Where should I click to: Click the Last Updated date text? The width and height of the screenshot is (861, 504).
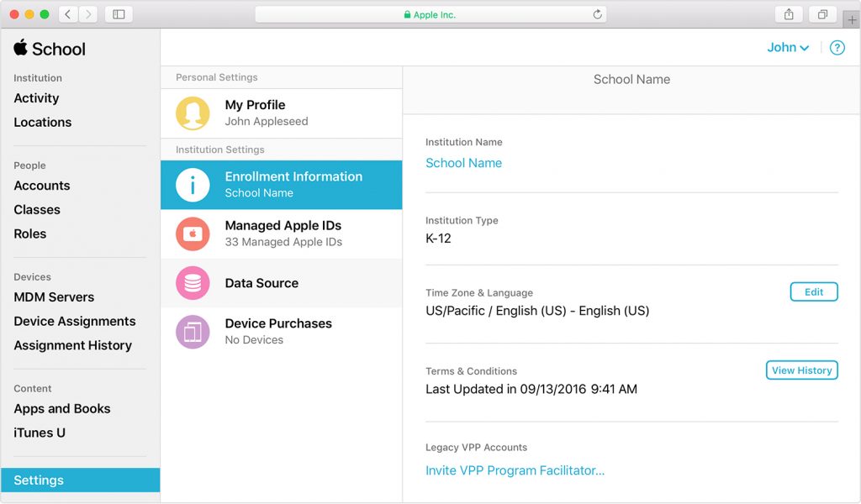(531, 389)
